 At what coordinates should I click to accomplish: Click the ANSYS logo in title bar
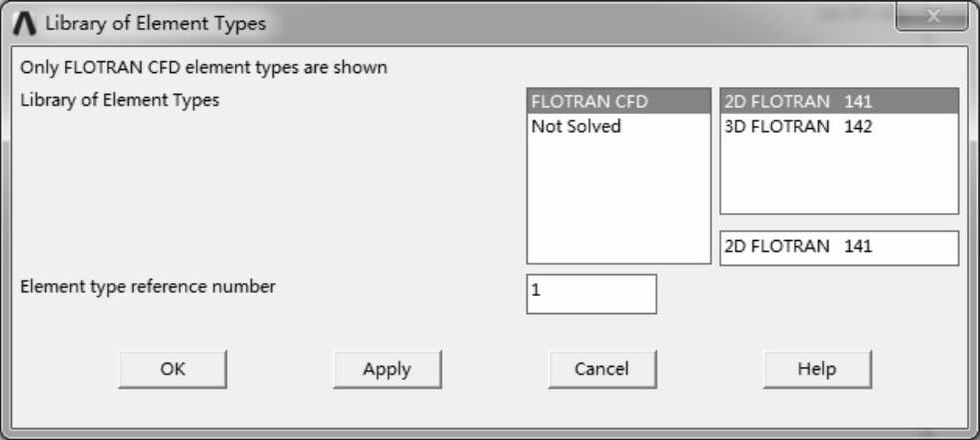pos(26,23)
